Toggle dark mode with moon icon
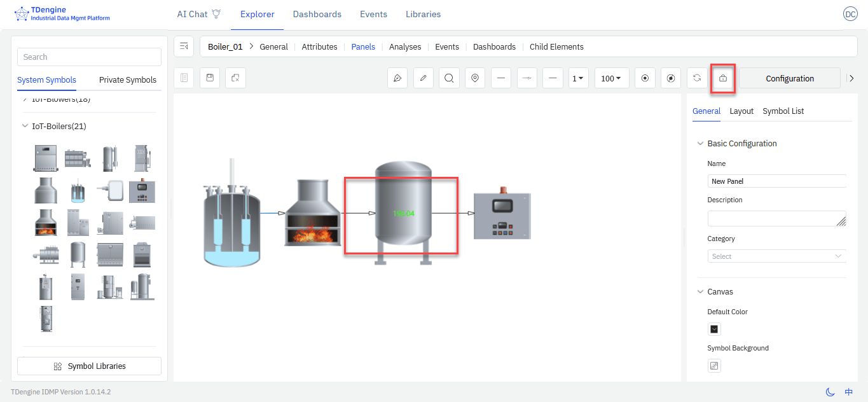This screenshot has height=402, width=868. [830, 392]
